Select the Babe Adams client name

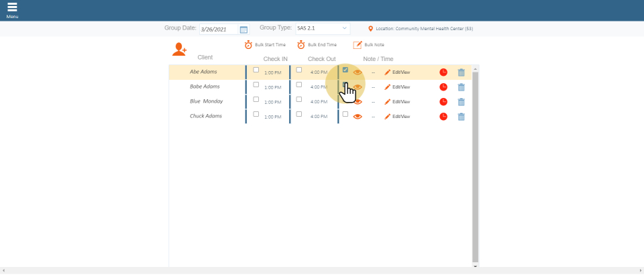point(205,87)
